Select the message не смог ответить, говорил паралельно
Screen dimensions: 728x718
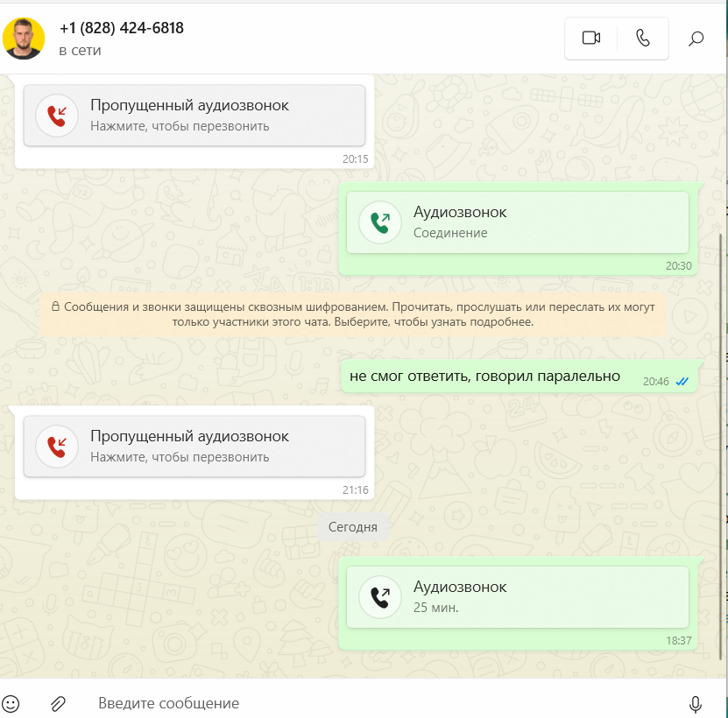(519, 377)
